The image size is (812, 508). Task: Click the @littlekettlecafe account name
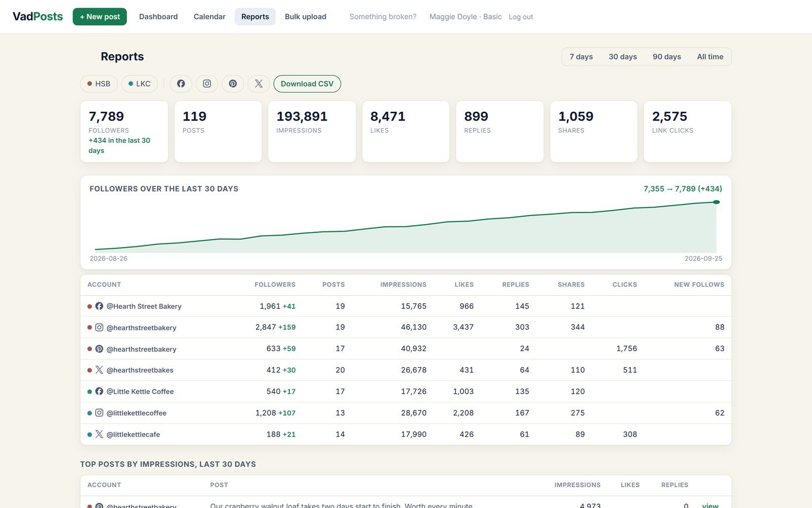pyautogui.click(x=133, y=434)
